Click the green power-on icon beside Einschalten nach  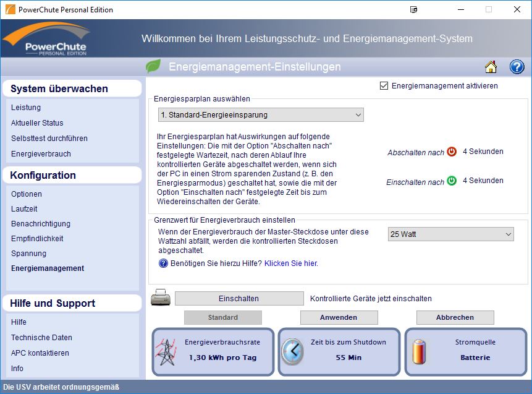(x=452, y=181)
